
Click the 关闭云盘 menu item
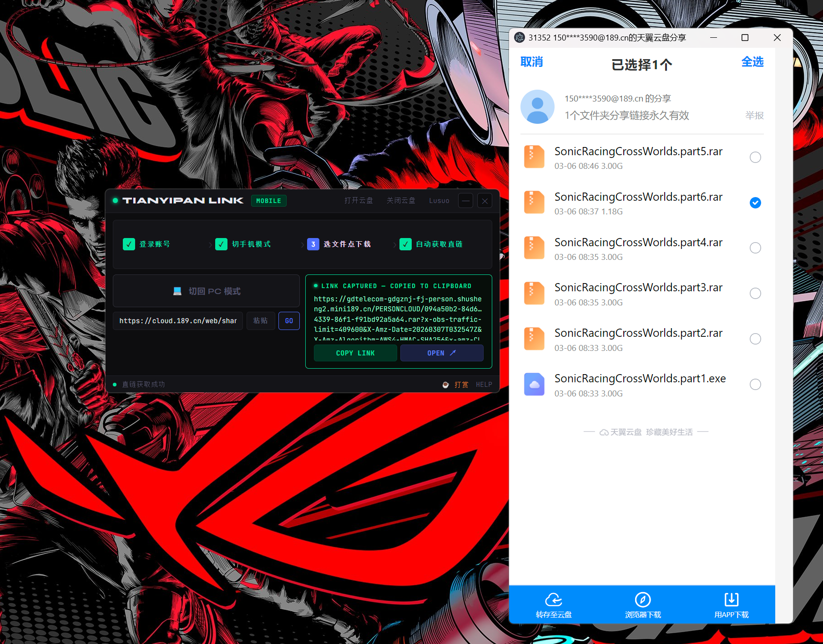coord(401,201)
